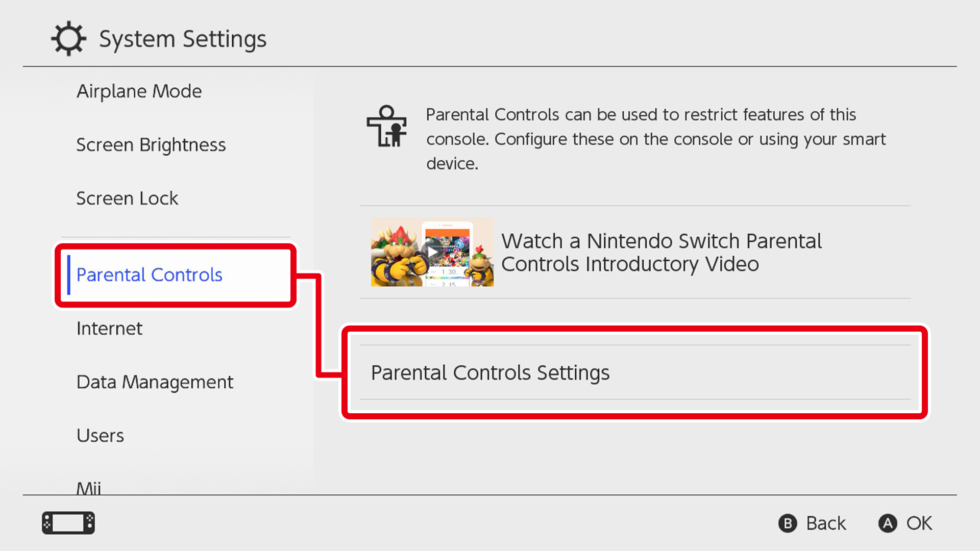Click the System Settings gear icon

pyautogui.click(x=68, y=38)
